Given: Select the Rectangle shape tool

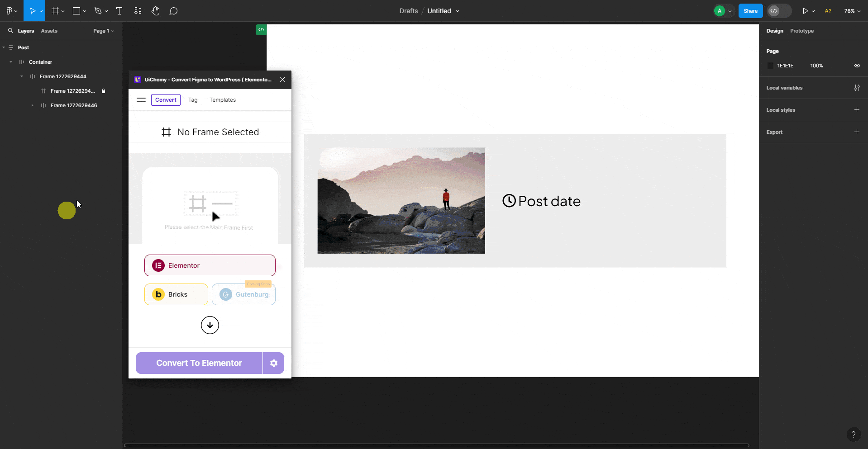Looking at the screenshot, I should point(76,11).
